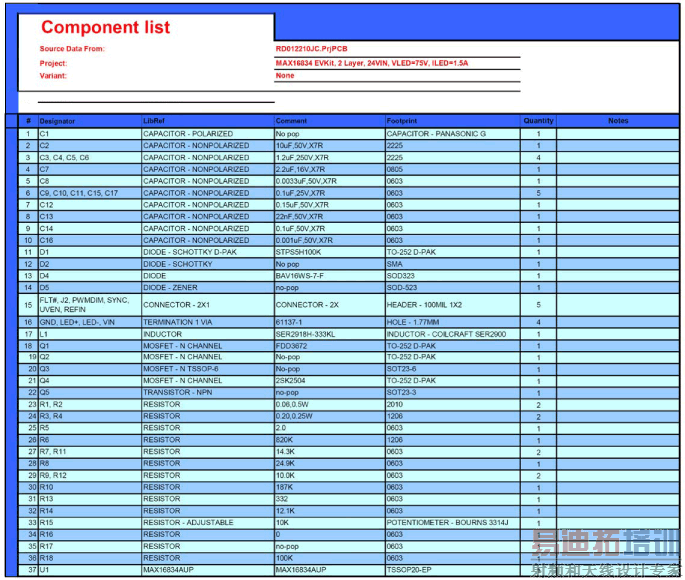Click comment cell BAV16WS-7-F
Viewport: 685px width, 580px height.
(x=330, y=276)
